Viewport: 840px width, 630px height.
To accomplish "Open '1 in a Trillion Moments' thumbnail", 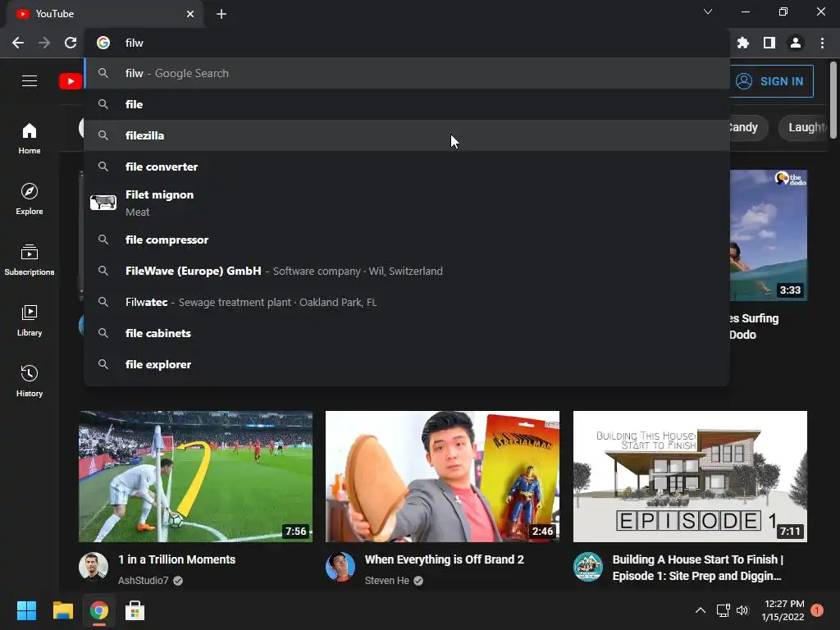I will click(x=195, y=477).
